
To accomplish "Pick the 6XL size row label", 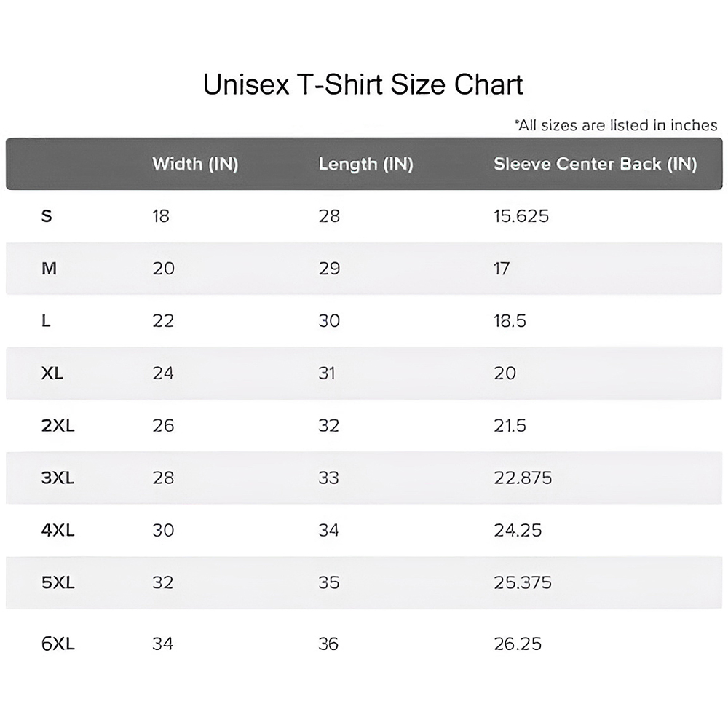I will (58, 644).
